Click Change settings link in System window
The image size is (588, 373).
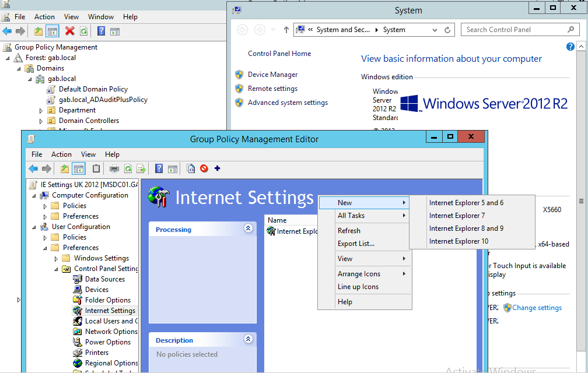[537, 308]
